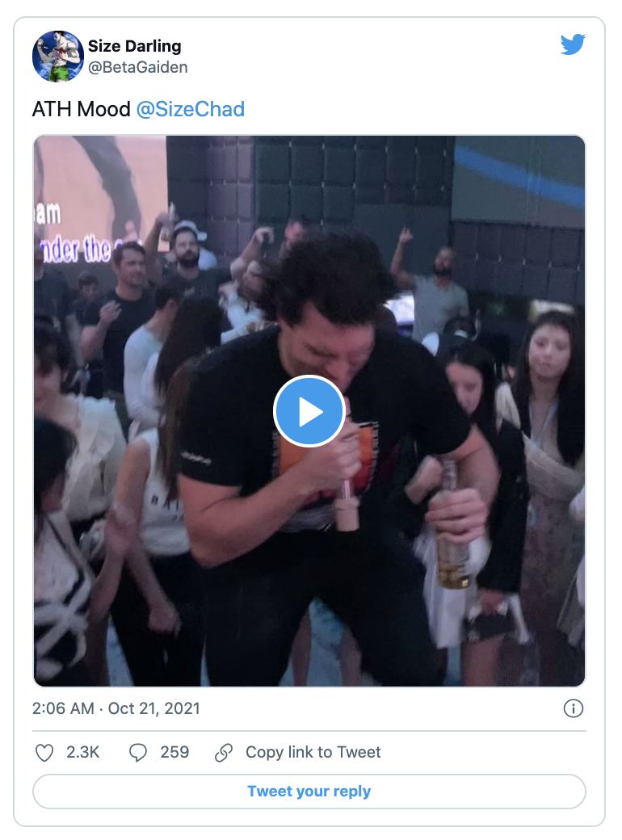Open the Size Darling profile avatar

tap(58, 57)
